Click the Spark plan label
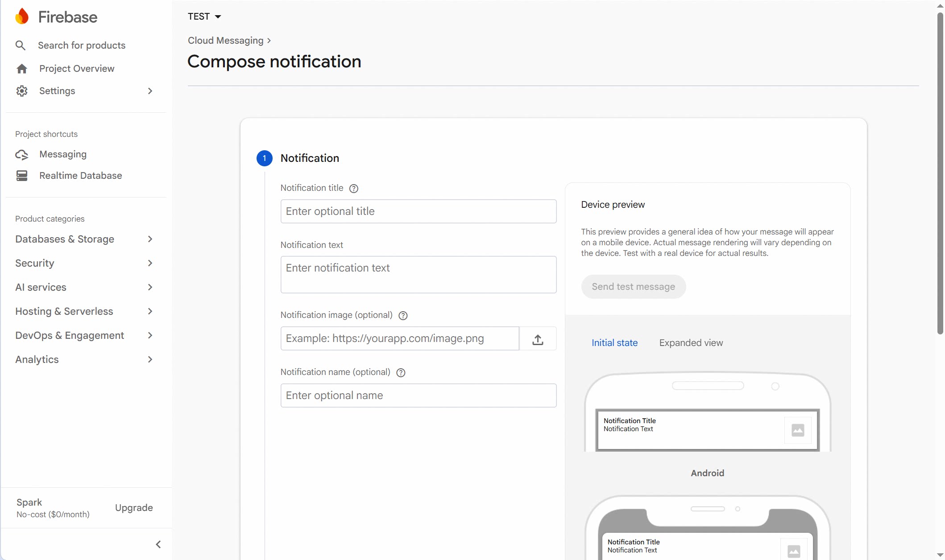The height and width of the screenshot is (560, 945). click(29, 502)
